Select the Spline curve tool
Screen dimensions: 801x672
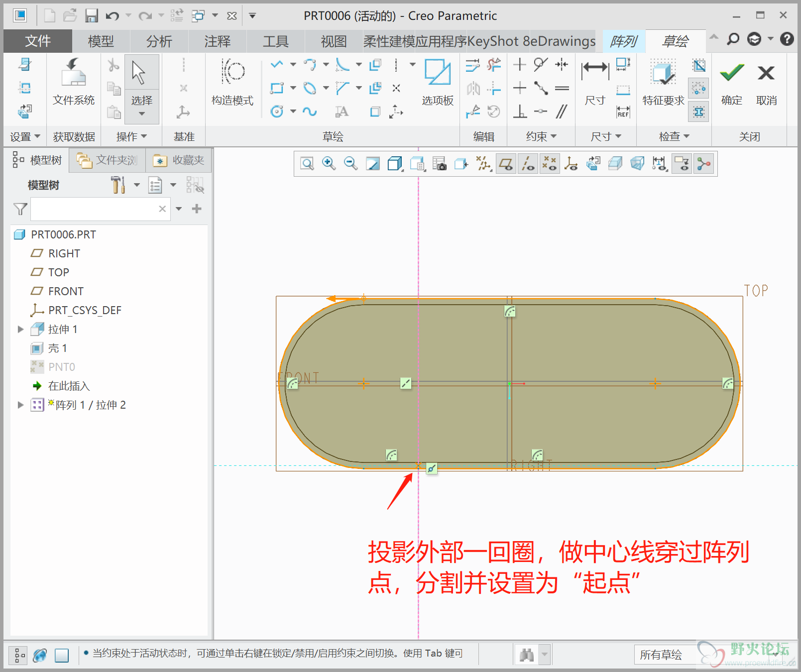click(310, 112)
